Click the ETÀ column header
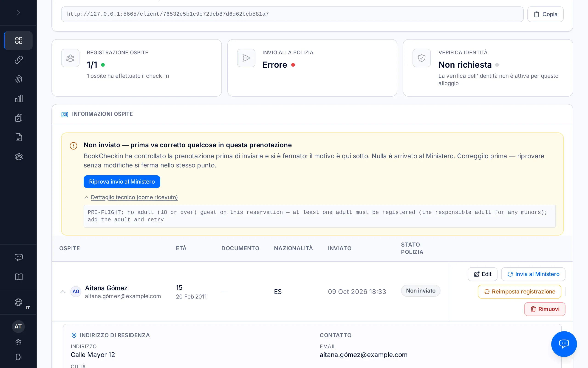588x368 pixels. click(x=181, y=248)
